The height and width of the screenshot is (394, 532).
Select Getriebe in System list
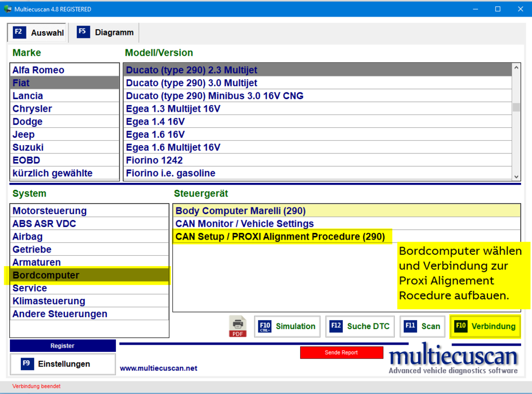point(89,249)
